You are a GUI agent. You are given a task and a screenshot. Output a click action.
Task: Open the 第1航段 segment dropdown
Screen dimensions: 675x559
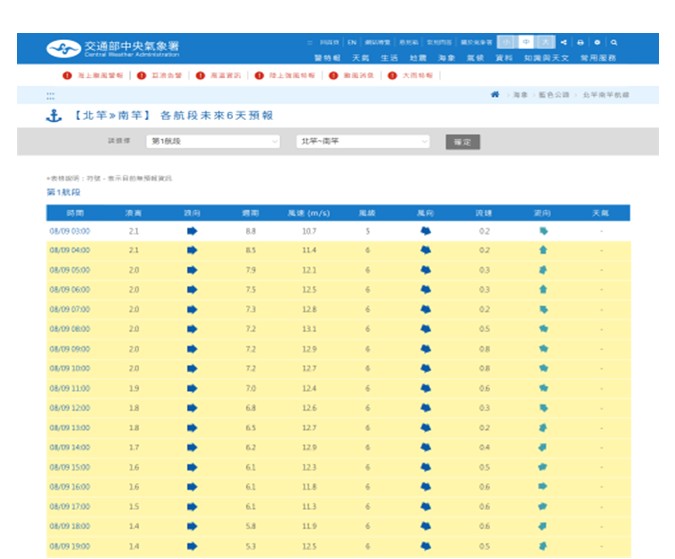[213, 141]
